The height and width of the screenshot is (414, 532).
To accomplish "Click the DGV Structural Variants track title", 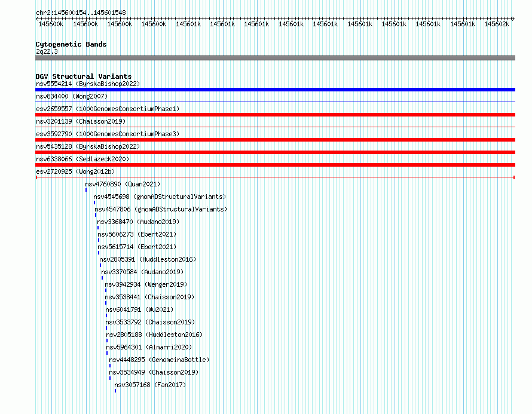I will 84,76.
